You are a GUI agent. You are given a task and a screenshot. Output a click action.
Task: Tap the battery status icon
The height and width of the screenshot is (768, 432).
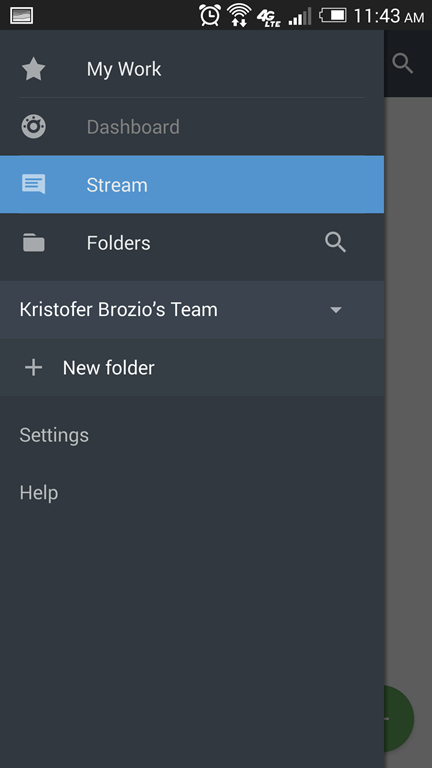333,15
